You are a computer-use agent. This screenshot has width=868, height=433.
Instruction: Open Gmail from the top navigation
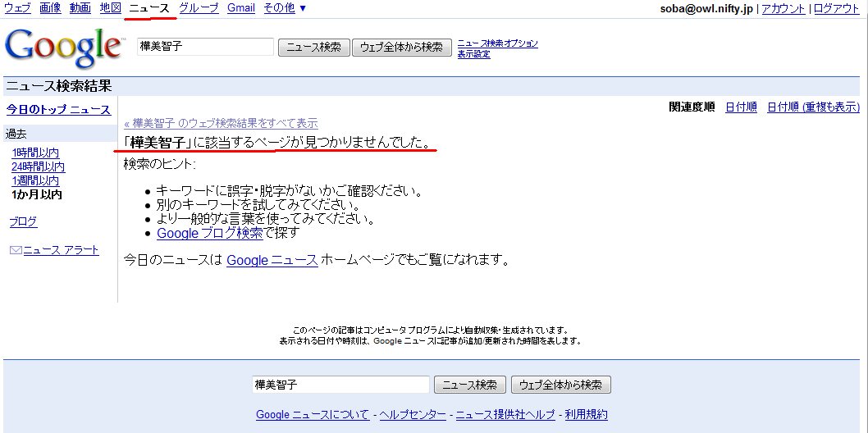pyautogui.click(x=241, y=7)
